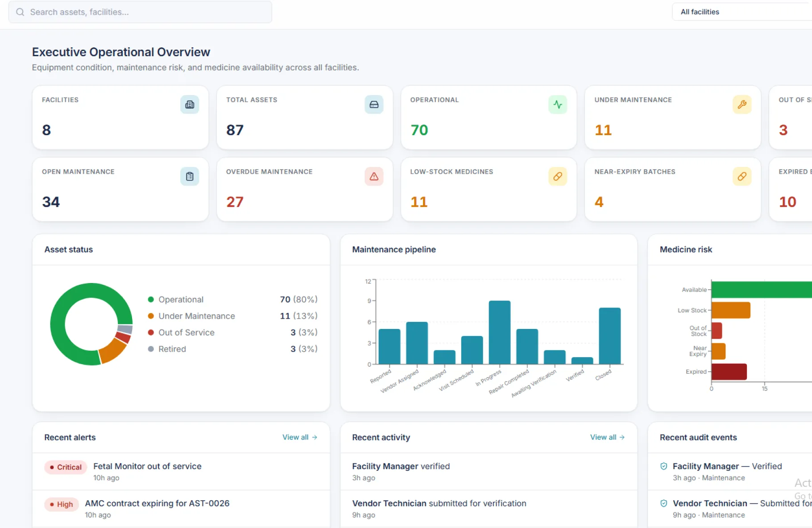Focus the Search assets, facilities field
The width and height of the screenshot is (812, 528).
140,12
